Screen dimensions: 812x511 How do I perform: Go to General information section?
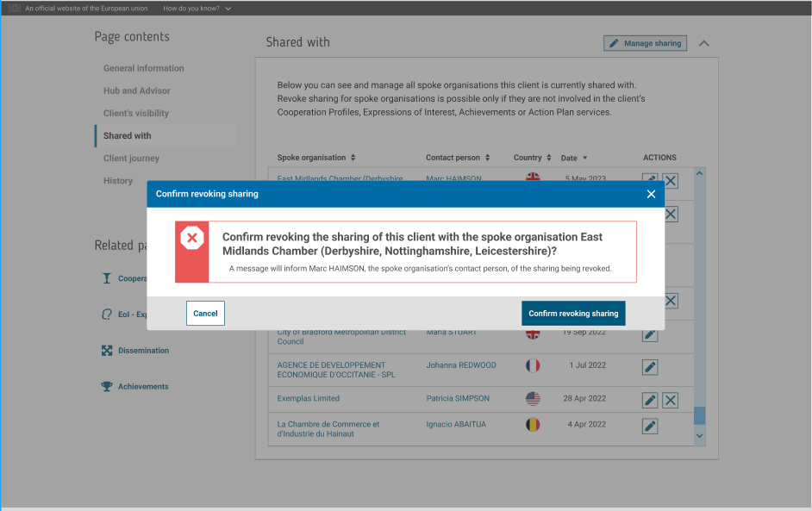coord(143,68)
